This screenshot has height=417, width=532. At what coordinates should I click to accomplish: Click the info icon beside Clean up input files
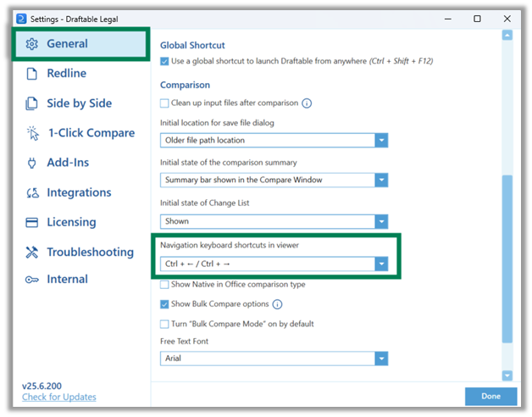(x=307, y=103)
